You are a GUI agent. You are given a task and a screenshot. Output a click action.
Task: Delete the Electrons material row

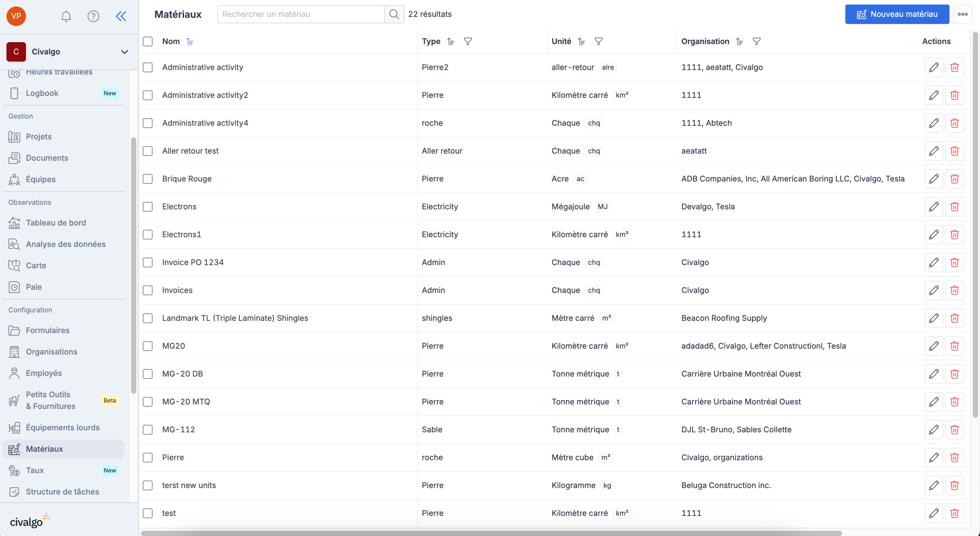point(954,207)
